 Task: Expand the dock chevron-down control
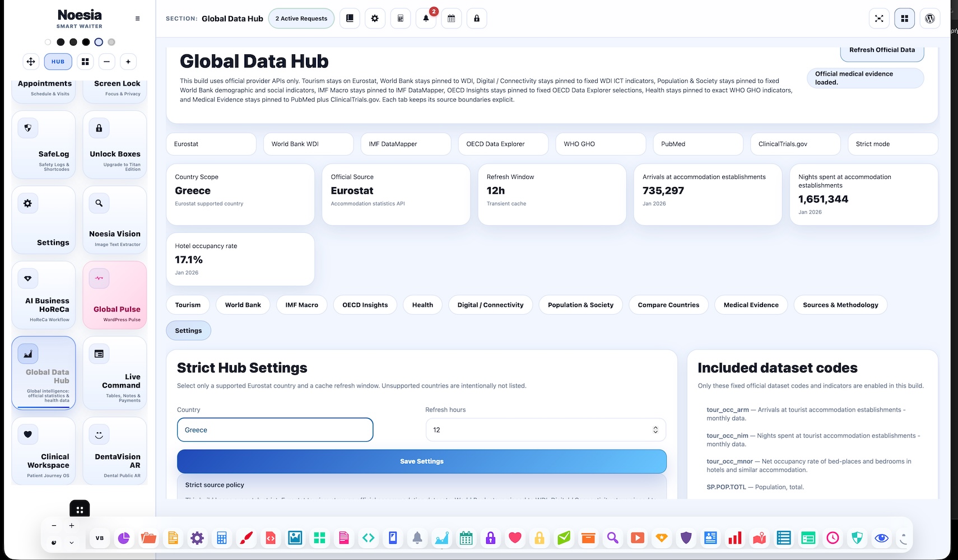pos(72,543)
